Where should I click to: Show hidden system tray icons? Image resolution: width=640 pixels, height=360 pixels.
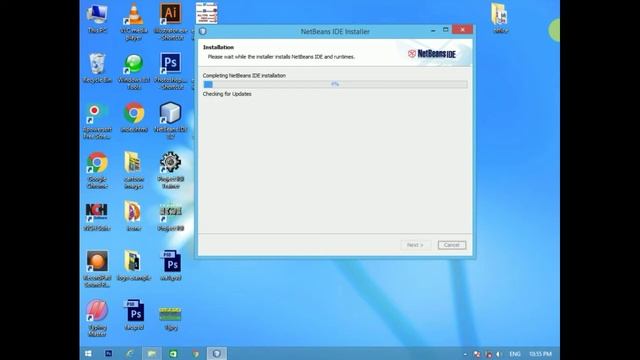466,354
